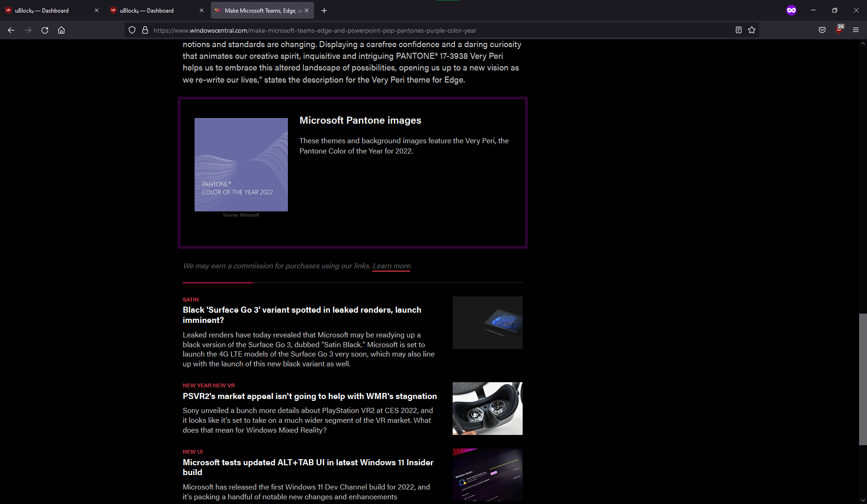Image resolution: width=867 pixels, height=504 pixels.
Task: Save the page to Pocket
Action: click(822, 30)
